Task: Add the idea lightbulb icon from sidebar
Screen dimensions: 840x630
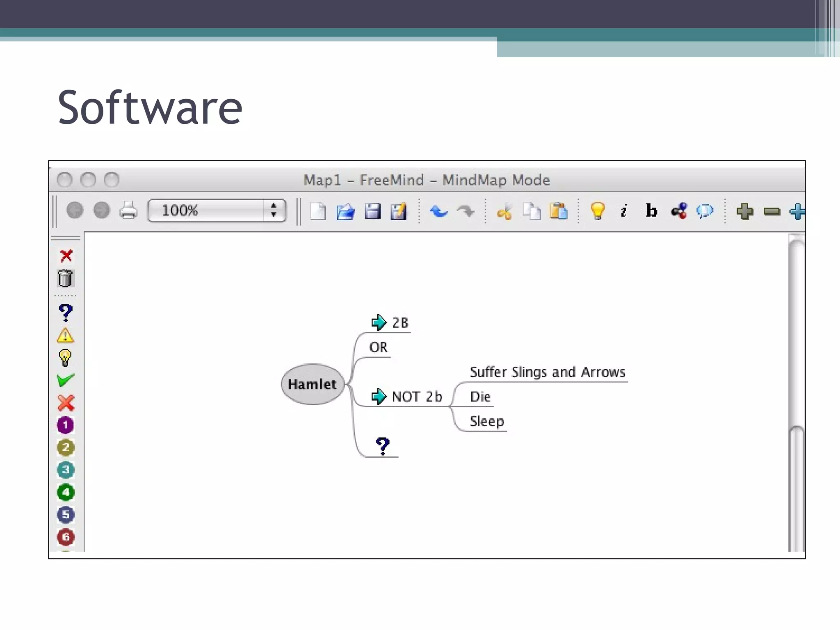Action: click(x=65, y=358)
